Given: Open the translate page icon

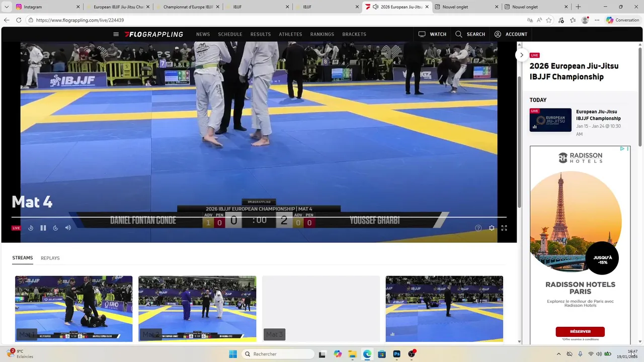Looking at the screenshot, I should click(x=530, y=20).
